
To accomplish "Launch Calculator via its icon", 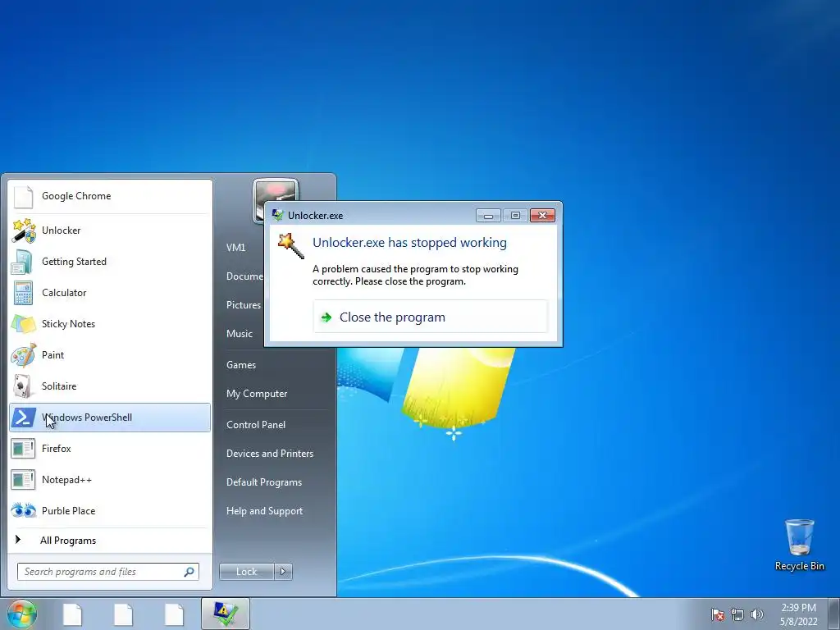I will (23, 293).
